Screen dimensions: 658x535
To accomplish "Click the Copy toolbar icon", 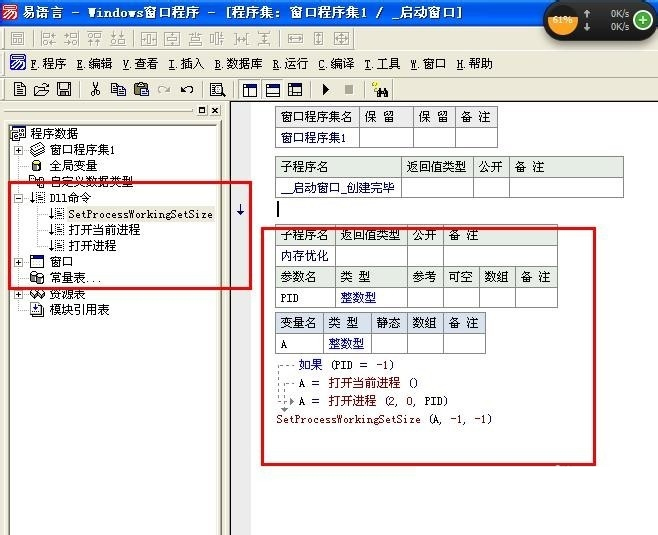I will 118,89.
